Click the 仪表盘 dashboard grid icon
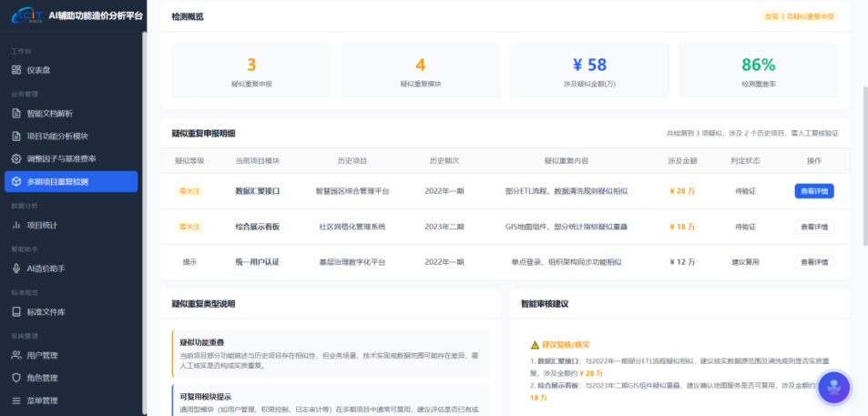The width and height of the screenshot is (868, 416). tap(16, 70)
